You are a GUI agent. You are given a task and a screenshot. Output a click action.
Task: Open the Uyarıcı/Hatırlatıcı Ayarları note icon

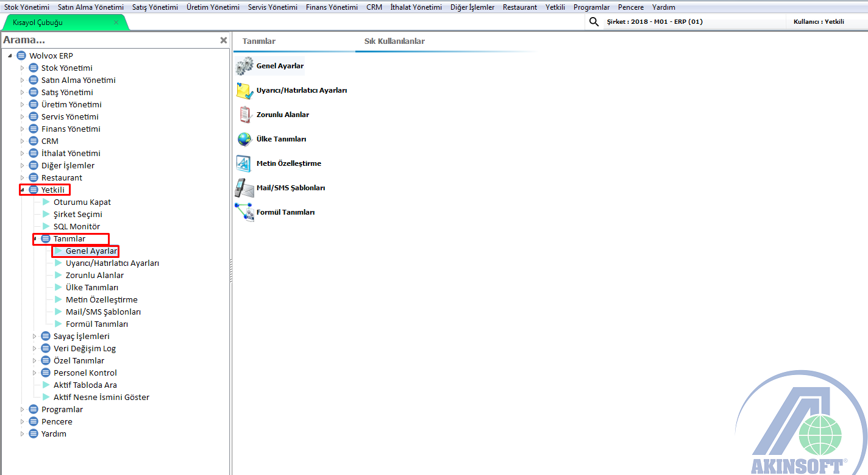tap(244, 90)
